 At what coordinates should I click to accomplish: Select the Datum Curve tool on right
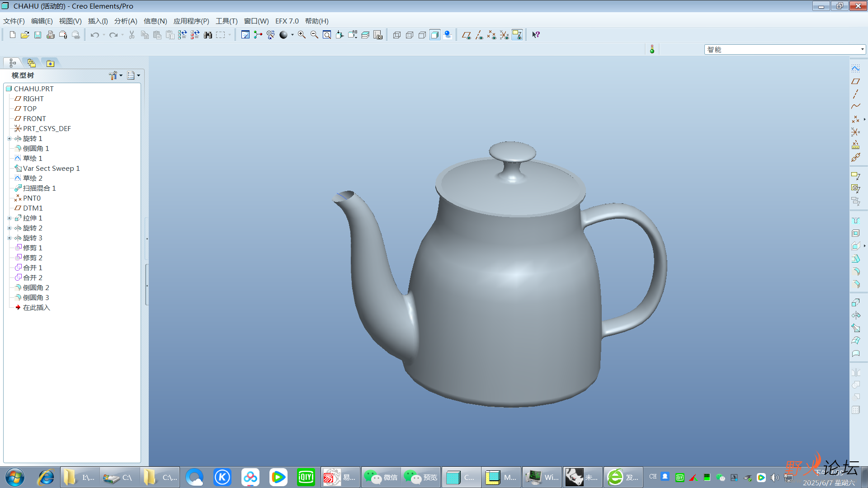click(856, 107)
